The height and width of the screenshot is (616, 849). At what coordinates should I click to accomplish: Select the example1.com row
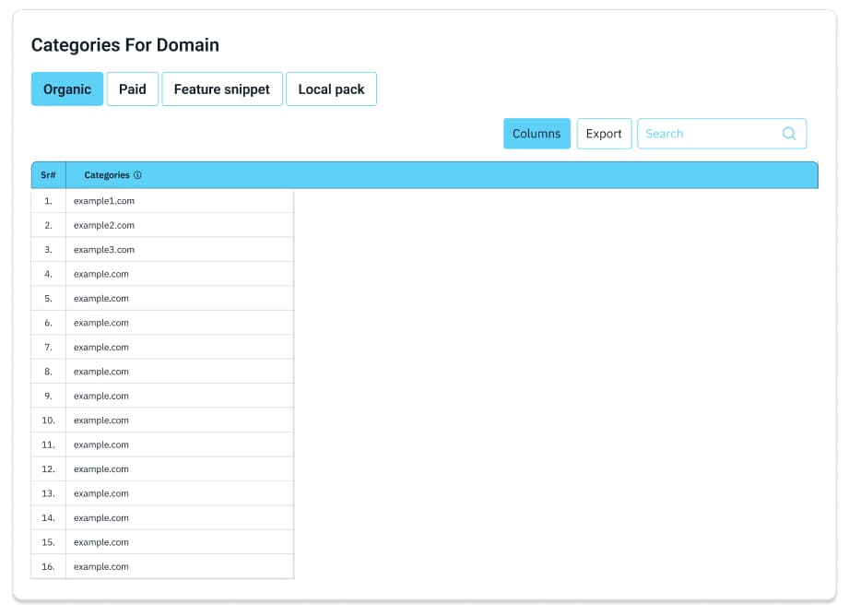tap(104, 200)
